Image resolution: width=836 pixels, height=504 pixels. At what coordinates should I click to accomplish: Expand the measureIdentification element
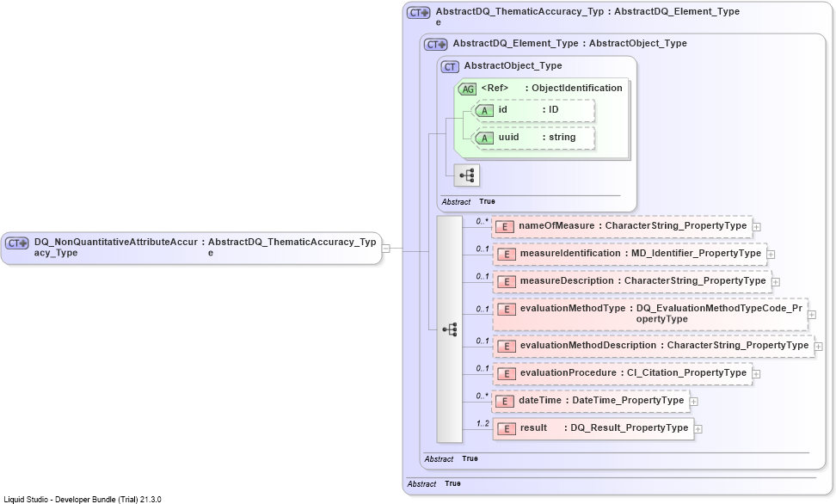pyautogui.click(x=771, y=255)
